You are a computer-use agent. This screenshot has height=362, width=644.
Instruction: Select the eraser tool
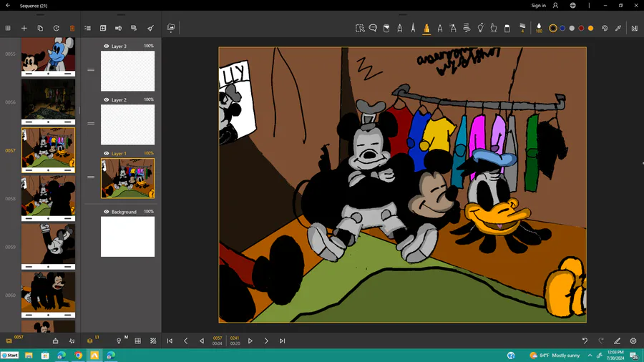pos(507,29)
